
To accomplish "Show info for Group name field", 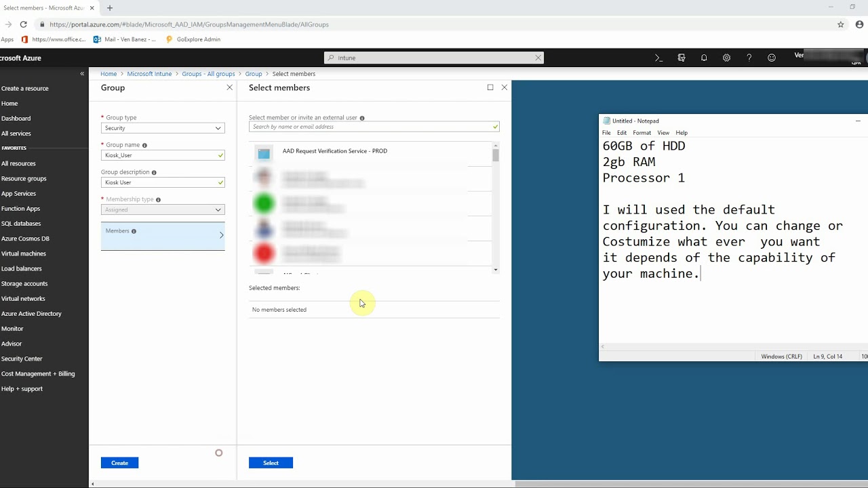I will [144, 145].
